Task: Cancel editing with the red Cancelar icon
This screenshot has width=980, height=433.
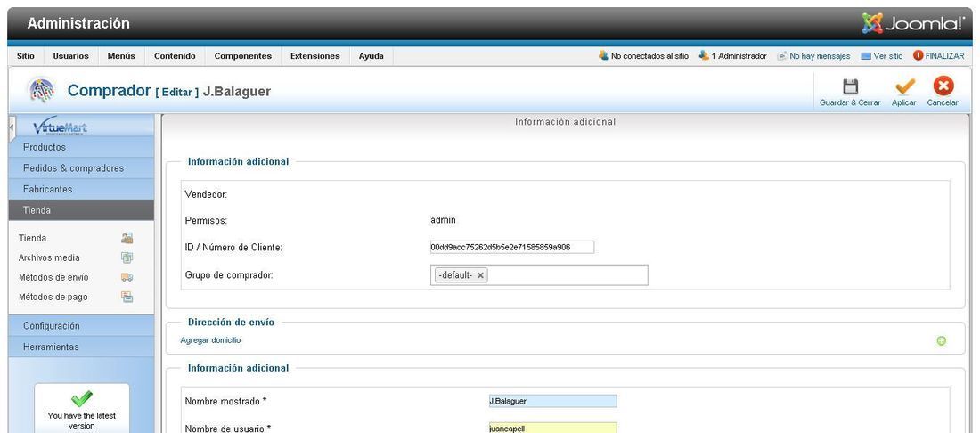Action: click(943, 86)
